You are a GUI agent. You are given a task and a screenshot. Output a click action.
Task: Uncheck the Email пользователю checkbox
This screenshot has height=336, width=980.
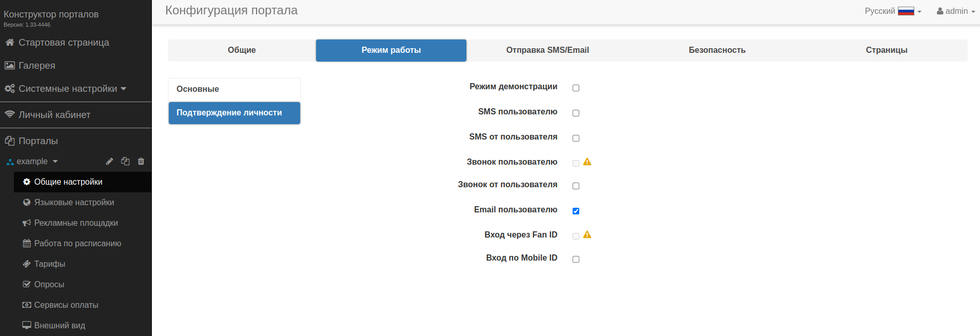point(576,211)
